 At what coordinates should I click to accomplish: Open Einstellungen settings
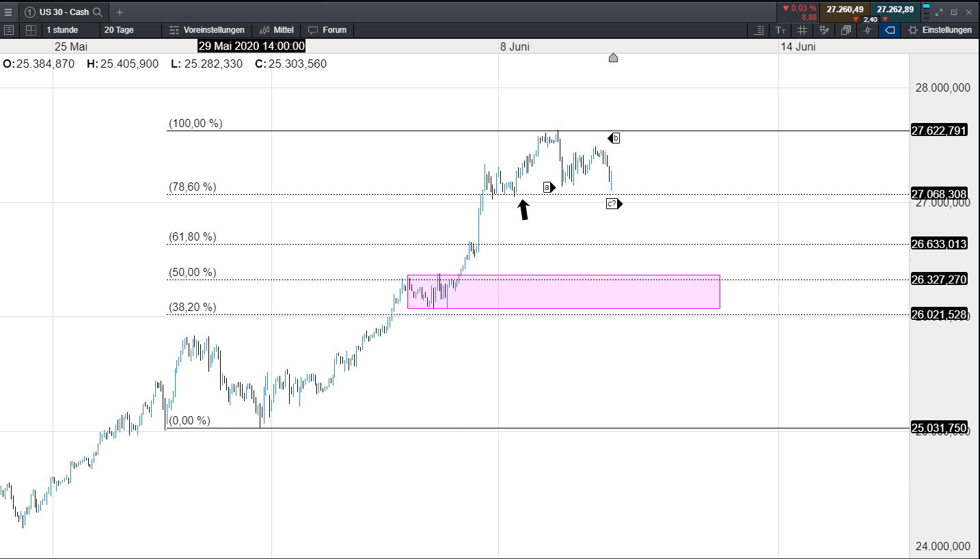[940, 30]
